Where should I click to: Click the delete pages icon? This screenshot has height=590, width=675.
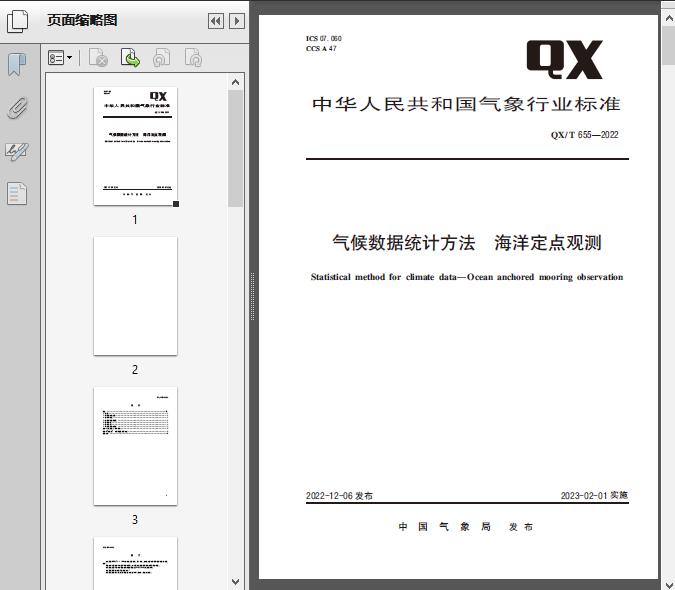tap(98, 58)
